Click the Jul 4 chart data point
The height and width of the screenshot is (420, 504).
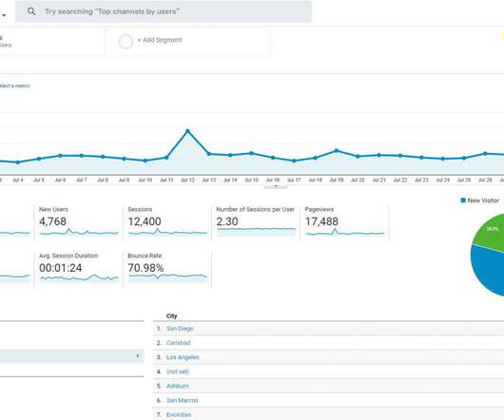coord(18,162)
